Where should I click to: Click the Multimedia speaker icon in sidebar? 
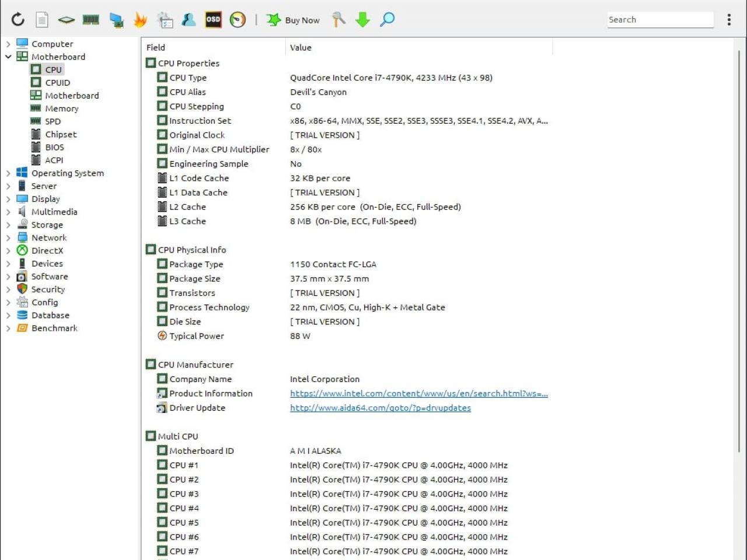tap(22, 212)
